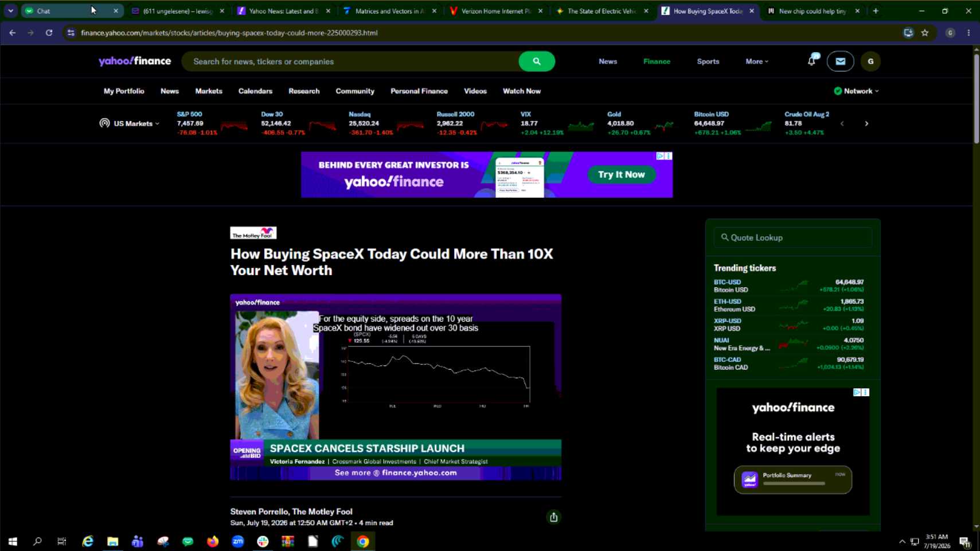Click the browser address bar URL
Viewport: 980px width, 551px height.
229,33
